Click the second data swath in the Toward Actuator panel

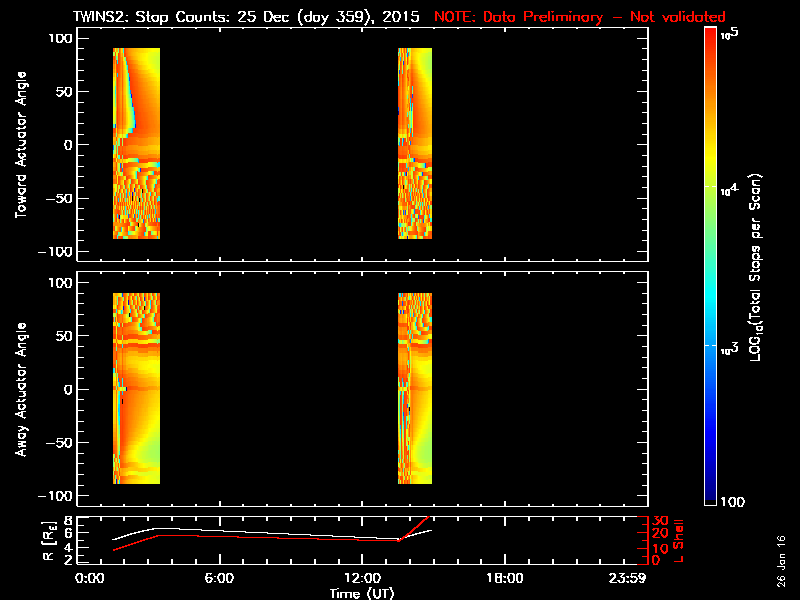[x=415, y=143]
